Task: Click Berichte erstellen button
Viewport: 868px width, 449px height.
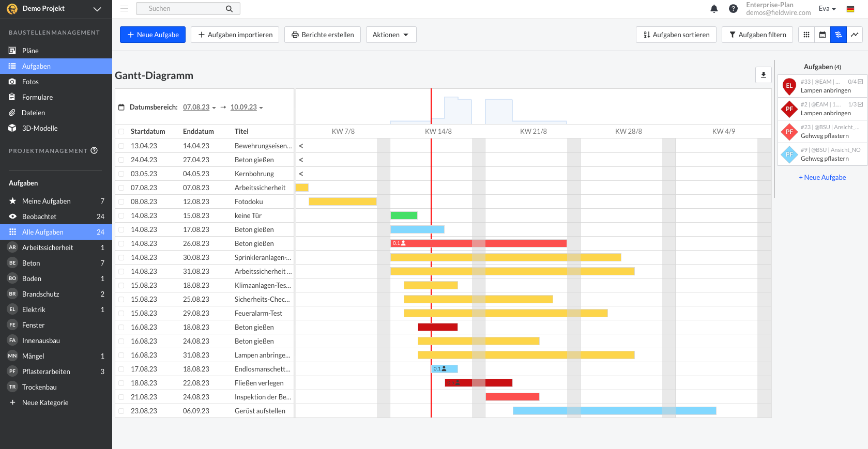Action: pyautogui.click(x=322, y=35)
